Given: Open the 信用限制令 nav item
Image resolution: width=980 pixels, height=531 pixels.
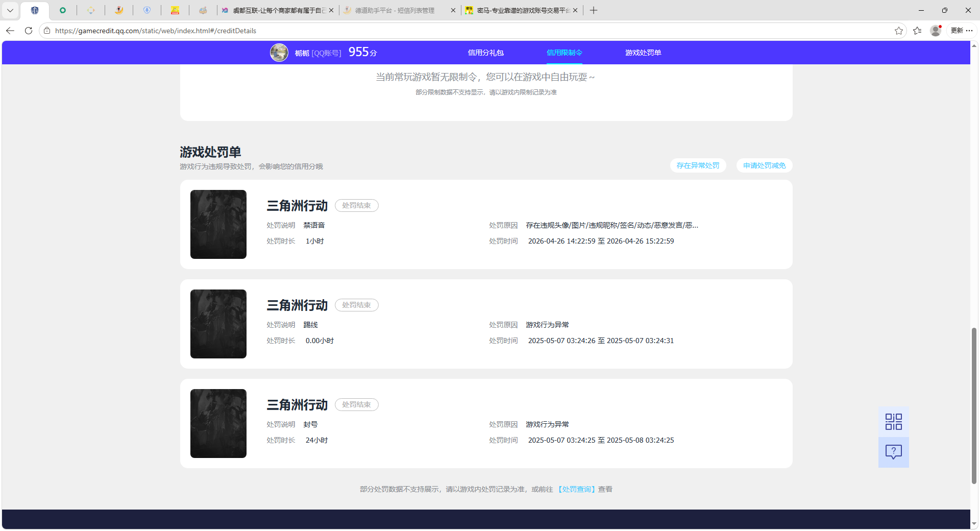Looking at the screenshot, I should pyautogui.click(x=565, y=53).
